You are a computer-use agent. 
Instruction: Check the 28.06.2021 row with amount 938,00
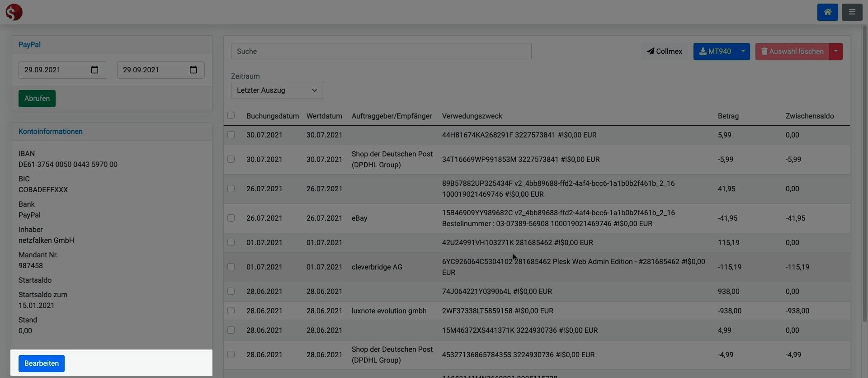[231, 291]
